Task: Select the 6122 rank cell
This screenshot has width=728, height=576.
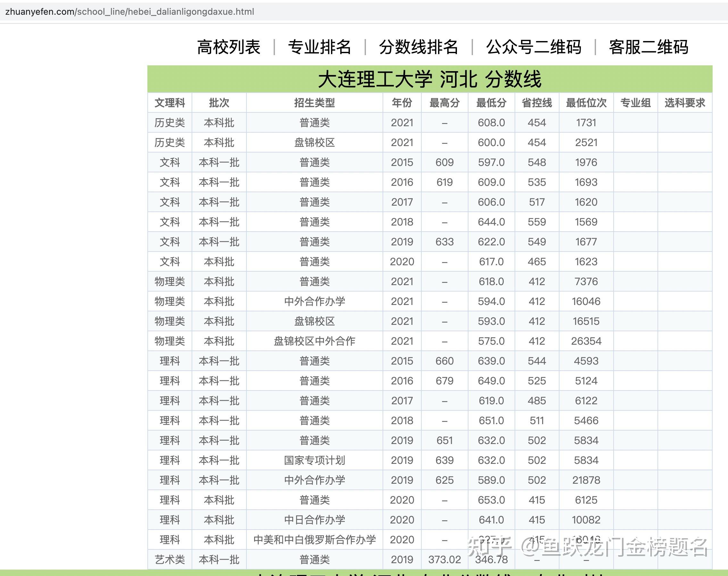Action: (x=586, y=401)
